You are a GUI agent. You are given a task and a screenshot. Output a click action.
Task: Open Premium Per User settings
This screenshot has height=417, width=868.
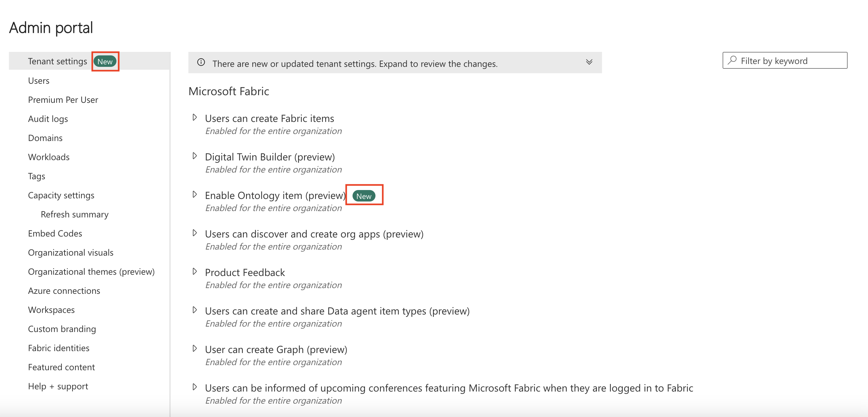[63, 100]
